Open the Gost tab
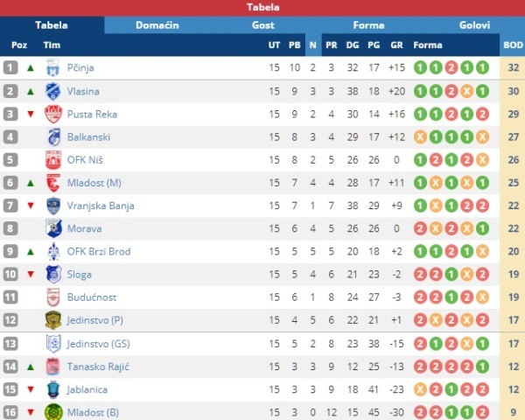 (x=263, y=25)
